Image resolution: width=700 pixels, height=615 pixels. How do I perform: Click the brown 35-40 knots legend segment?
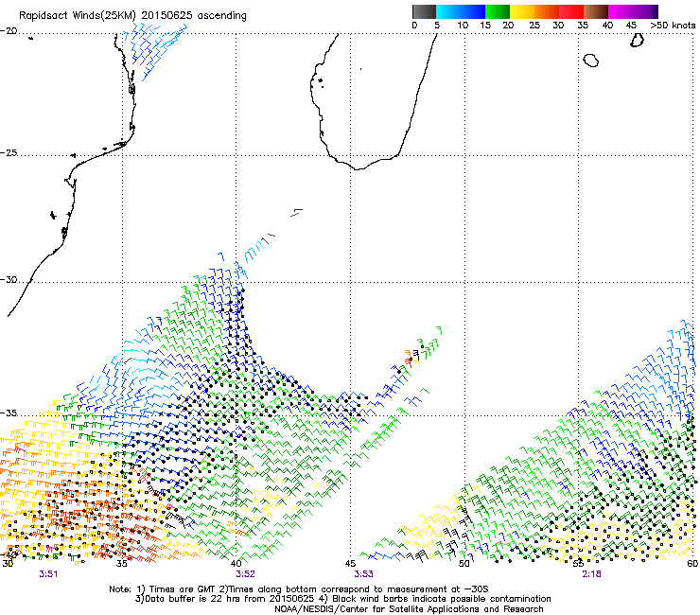pos(596,11)
